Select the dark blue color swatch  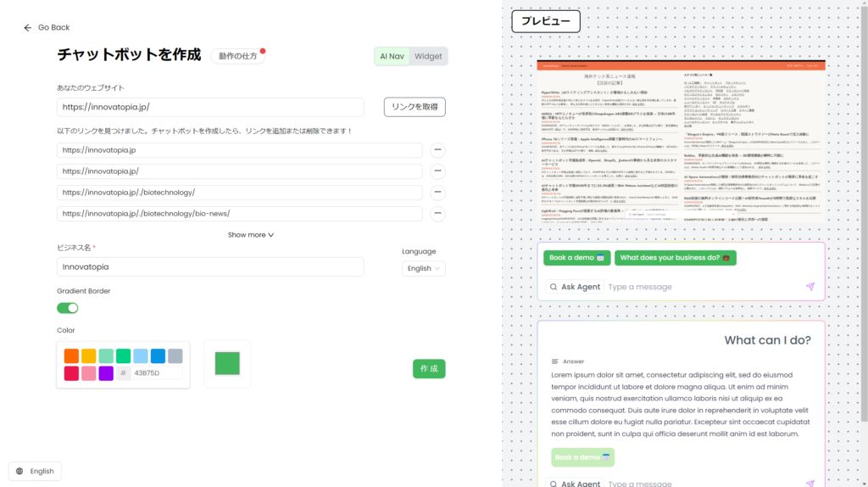(x=158, y=355)
